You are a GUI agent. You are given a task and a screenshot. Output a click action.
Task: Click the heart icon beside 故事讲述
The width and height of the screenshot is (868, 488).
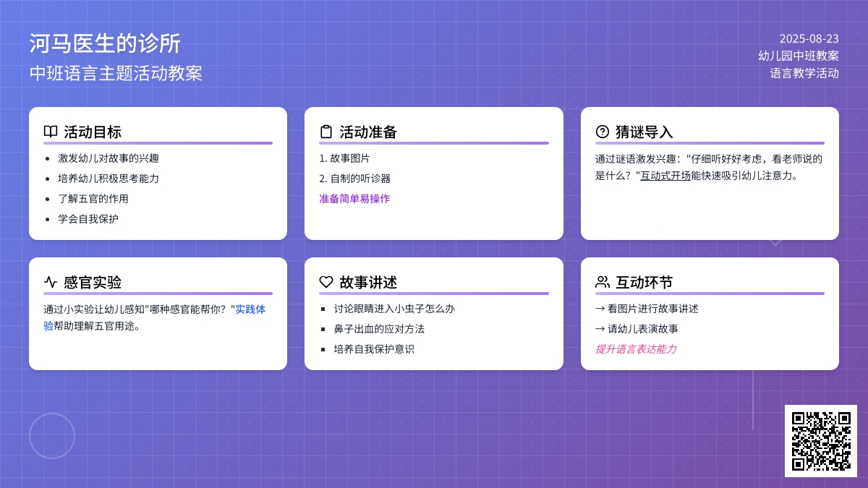click(326, 282)
